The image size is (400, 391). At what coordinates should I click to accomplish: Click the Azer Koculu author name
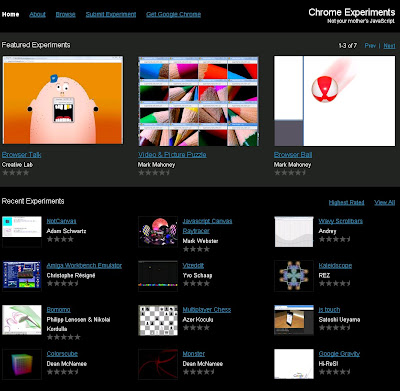click(198, 319)
